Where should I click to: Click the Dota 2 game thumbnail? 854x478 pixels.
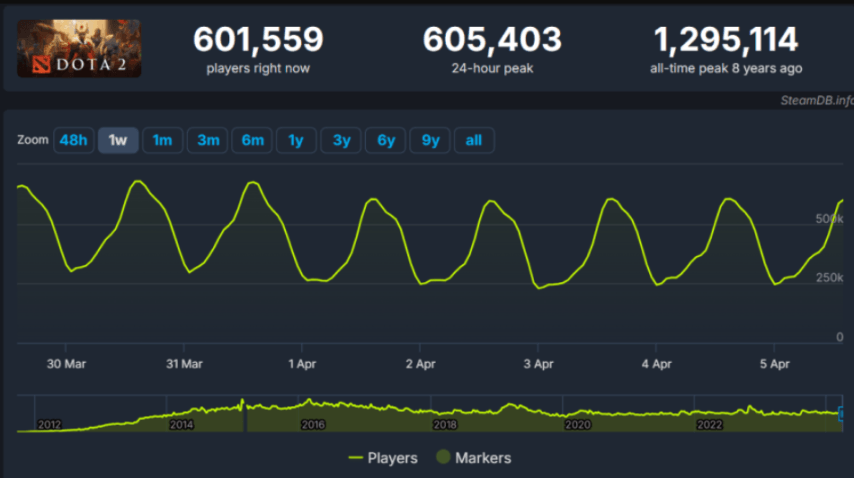(79, 49)
